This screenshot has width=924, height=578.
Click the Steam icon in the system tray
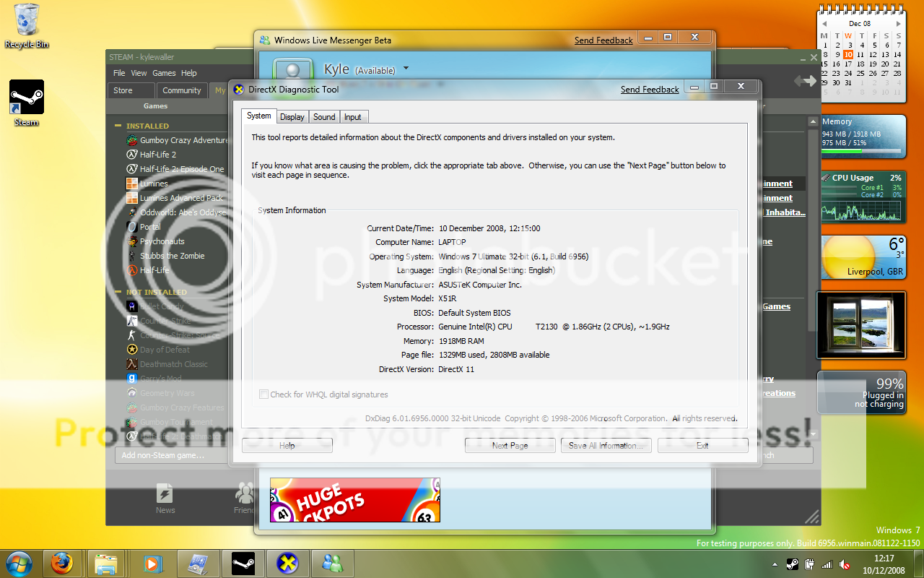pos(792,564)
